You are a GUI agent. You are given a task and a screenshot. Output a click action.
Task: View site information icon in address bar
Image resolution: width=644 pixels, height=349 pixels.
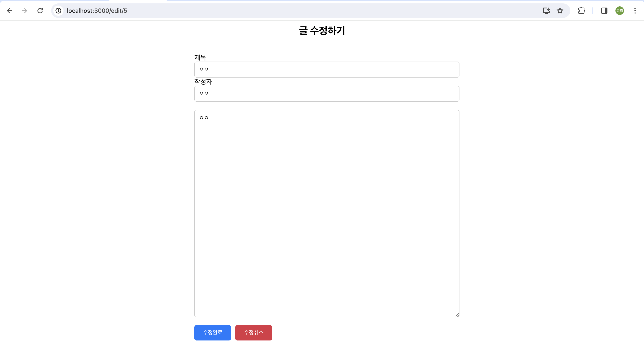coord(58,10)
